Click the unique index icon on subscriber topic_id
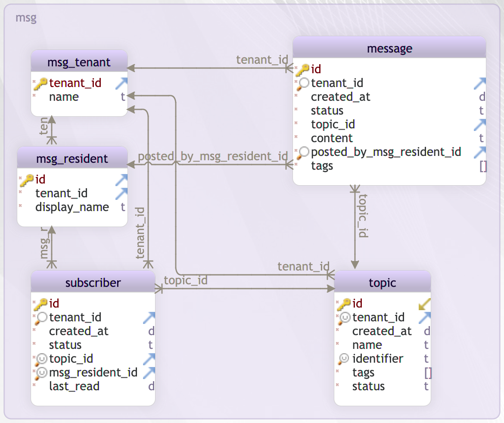 click(40, 359)
